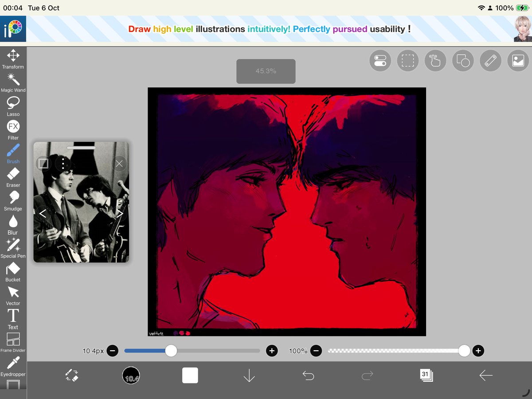Select the Brush tool
This screenshot has width=532, height=399.
click(x=13, y=154)
